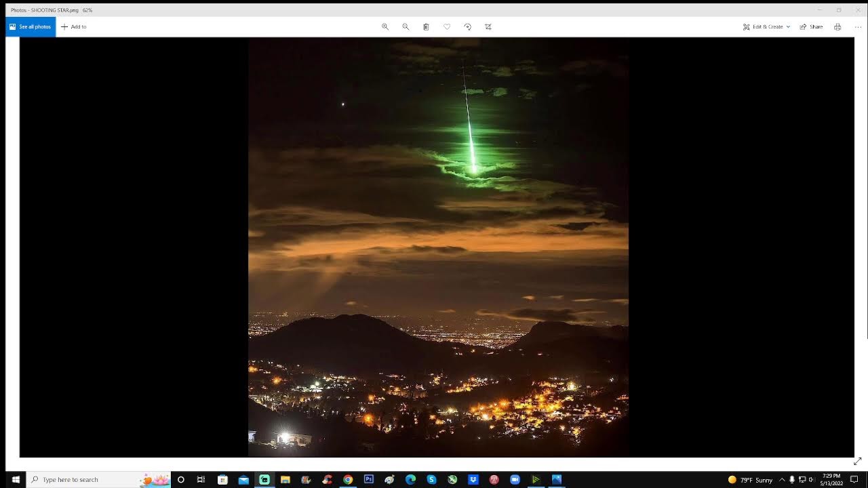
Task: Show hidden system tray icons
Action: (781, 480)
